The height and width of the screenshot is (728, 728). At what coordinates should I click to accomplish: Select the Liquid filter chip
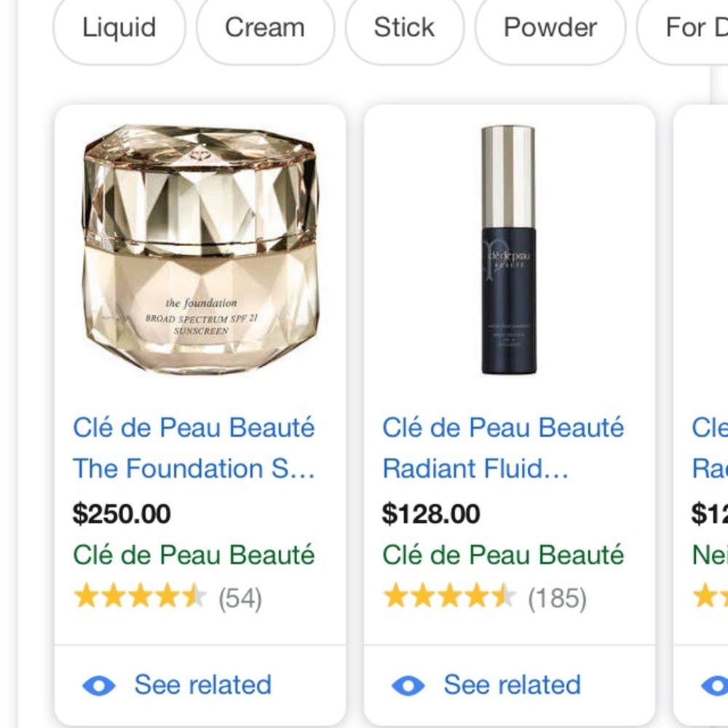(x=119, y=28)
